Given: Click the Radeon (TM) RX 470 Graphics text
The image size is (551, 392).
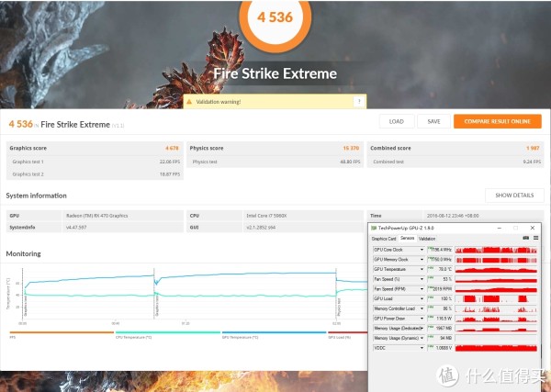Looking at the screenshot, I should coord(97,216).
